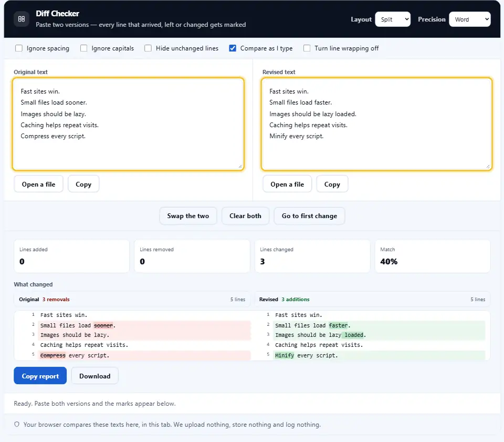The width and height of the screenshot is (504, 442).
Task: Uncheck Compare as I type
Action: [233, 48]
